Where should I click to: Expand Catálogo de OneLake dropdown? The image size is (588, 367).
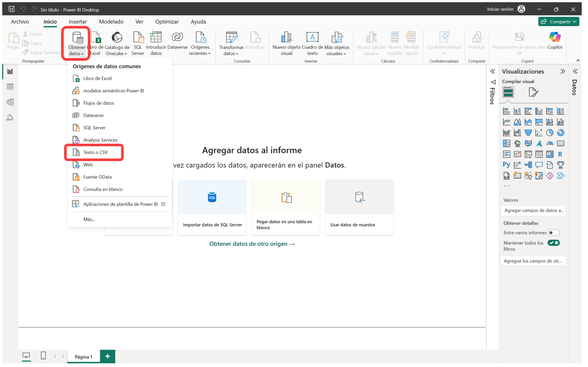tap(117, 44)
